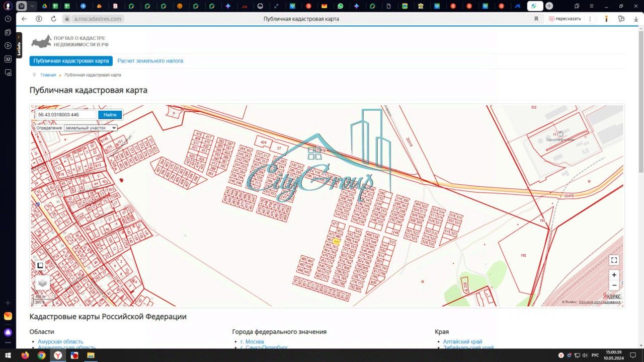
Task: Expand the tab group dropdown chevron
Action: click(x=32, y=6)
